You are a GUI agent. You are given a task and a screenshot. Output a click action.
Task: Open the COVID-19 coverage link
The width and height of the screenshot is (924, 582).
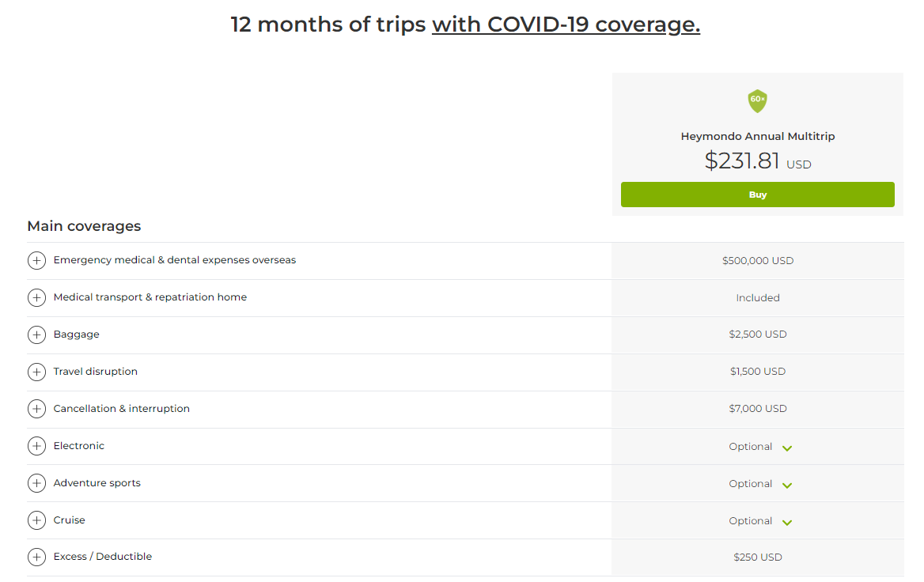pos(565,25)
